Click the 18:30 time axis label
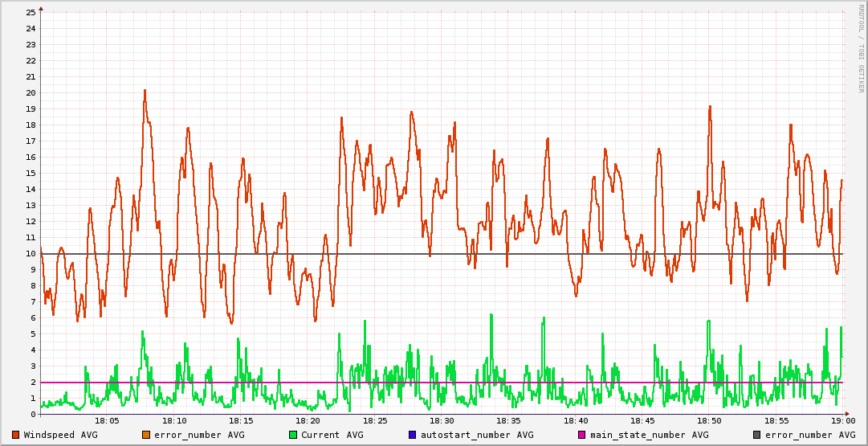 pos(442,421)
